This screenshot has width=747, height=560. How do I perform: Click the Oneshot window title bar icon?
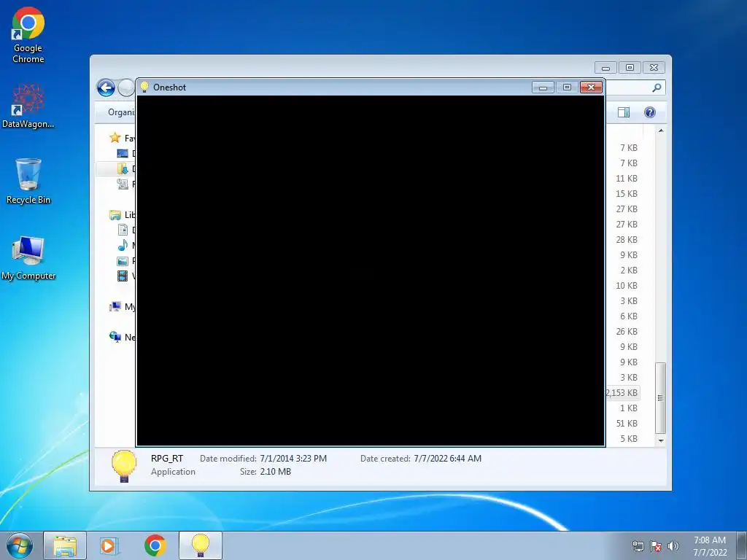(144, 87)
